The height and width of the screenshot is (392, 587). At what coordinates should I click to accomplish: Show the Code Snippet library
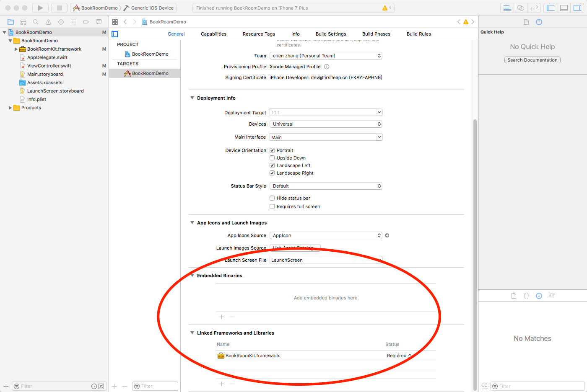526,296
